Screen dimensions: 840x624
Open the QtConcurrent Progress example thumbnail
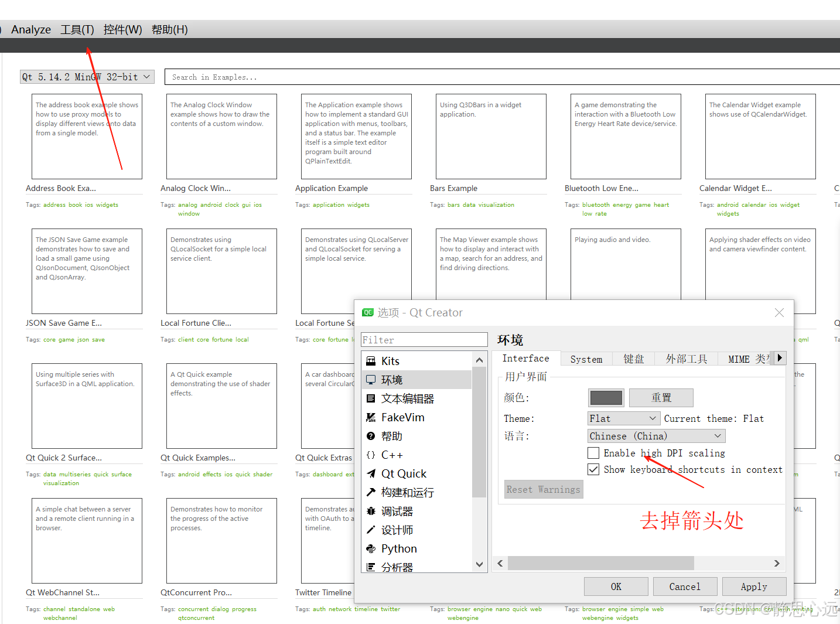coord(221,541)
